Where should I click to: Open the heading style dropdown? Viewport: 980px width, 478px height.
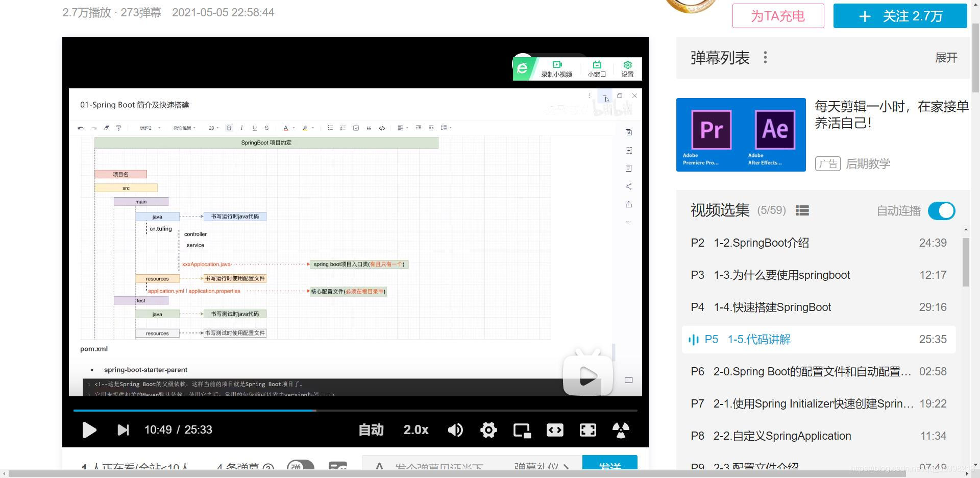(x=150, y=128)
